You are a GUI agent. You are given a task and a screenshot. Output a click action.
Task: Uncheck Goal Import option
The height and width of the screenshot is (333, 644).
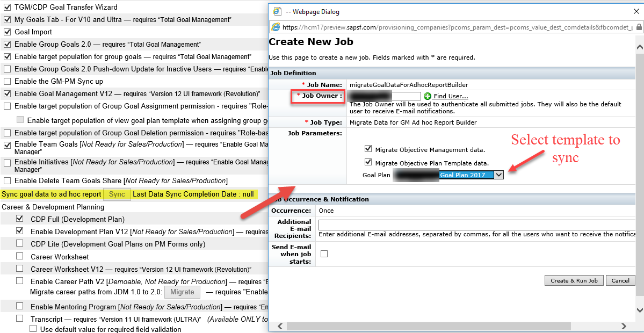7,32
